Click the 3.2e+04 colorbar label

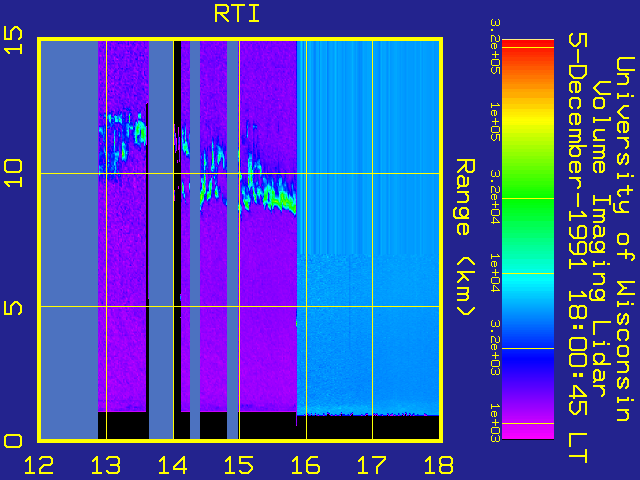click(495, 197)
